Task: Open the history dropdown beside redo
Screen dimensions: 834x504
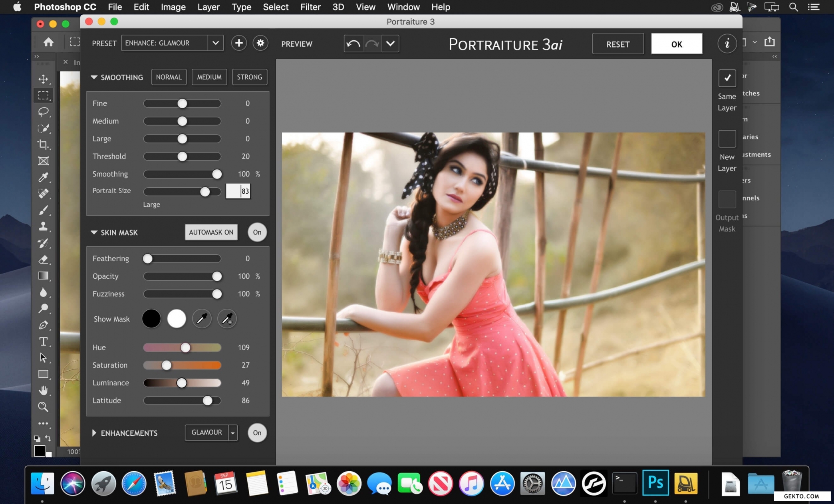Action: (x=390, y=44)
